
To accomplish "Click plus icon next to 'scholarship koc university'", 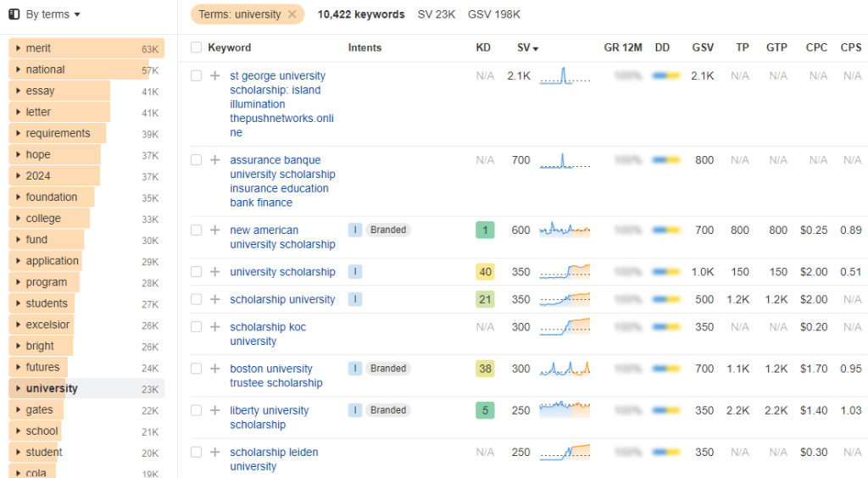I will (x=214, y=327).
